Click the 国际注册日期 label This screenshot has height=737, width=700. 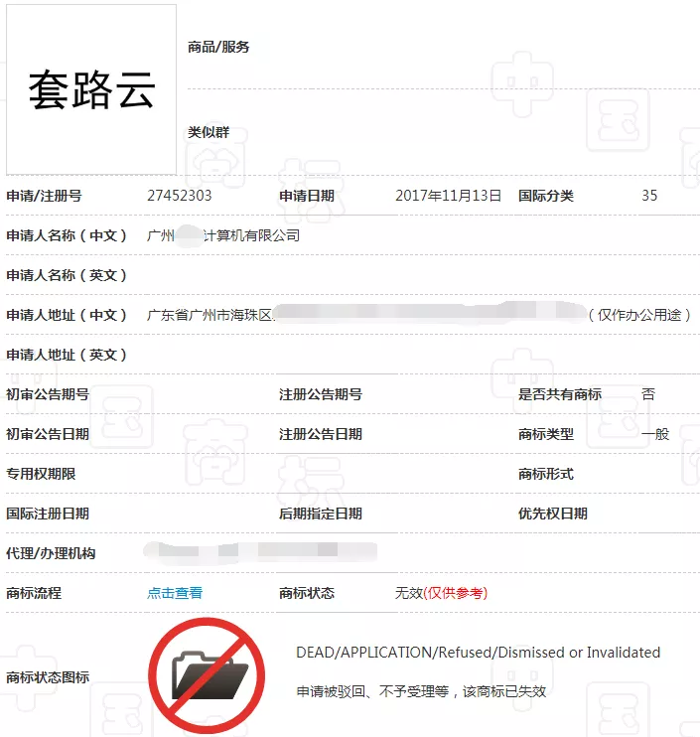point(48,514)
